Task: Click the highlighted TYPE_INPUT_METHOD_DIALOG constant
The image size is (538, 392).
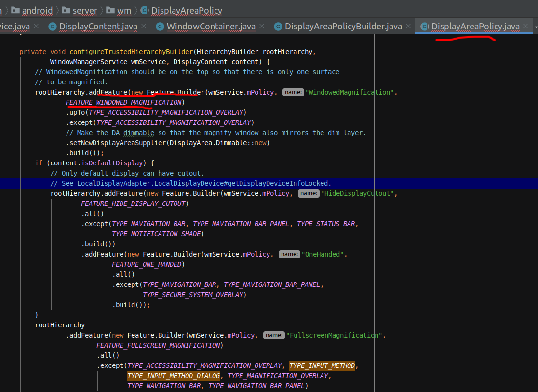Action: 174,376
